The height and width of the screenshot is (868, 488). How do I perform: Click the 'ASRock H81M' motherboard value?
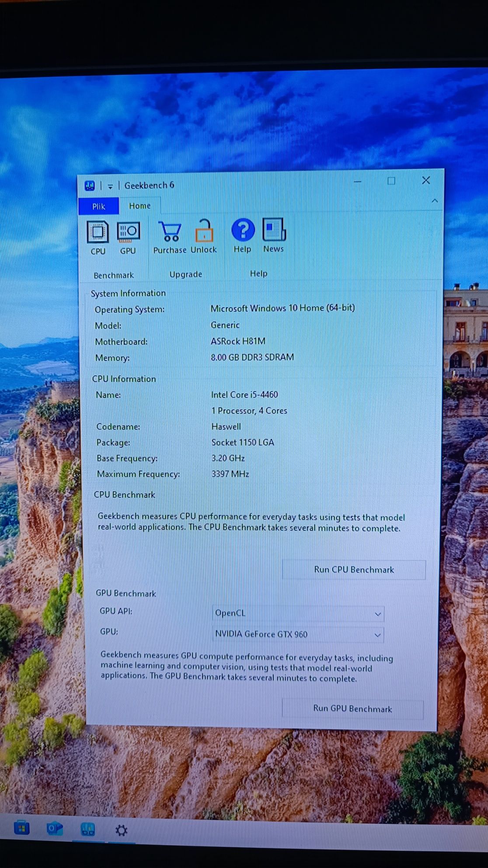pyautogui.click(x=238, y=341)
